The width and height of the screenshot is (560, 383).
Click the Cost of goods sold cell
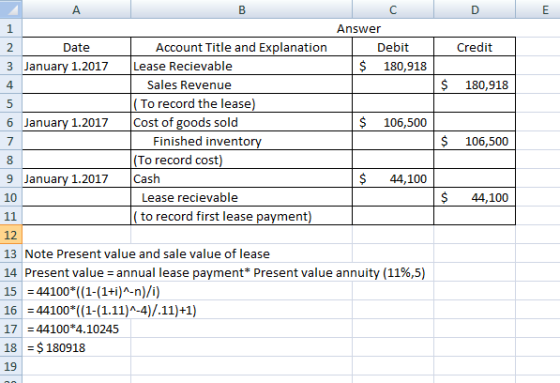[x=241, y=122]
